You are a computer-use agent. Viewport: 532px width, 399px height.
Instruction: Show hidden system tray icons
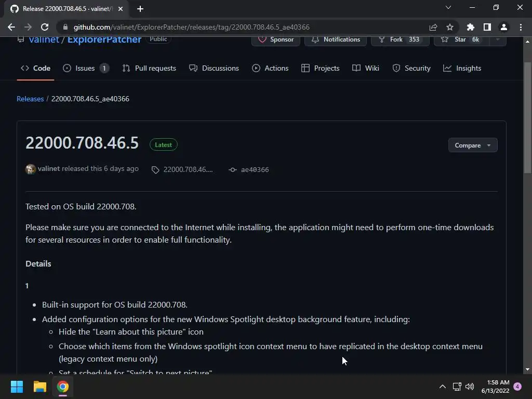(x=443, y=387)
